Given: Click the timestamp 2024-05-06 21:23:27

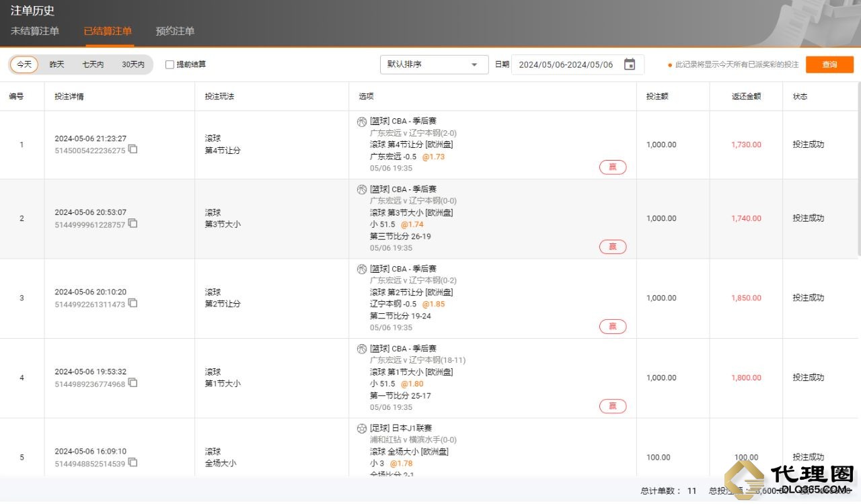Looking at the screenshot, I should click(91, 138).
